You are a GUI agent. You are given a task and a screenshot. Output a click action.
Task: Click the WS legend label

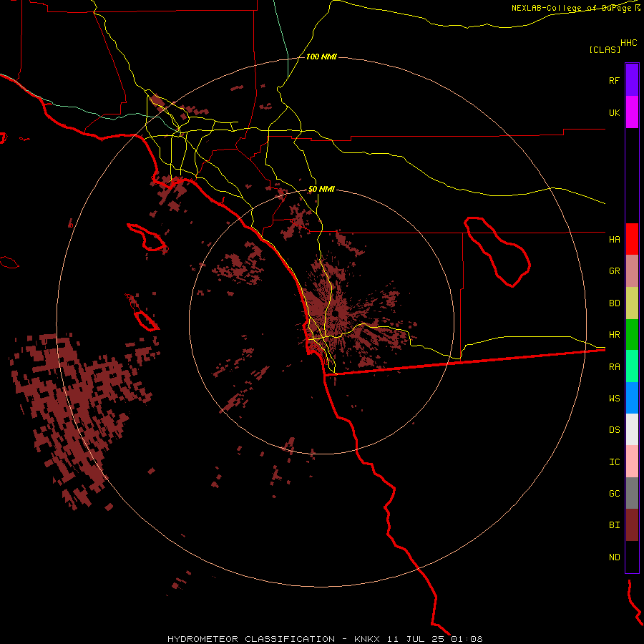(x=614, y=399)
